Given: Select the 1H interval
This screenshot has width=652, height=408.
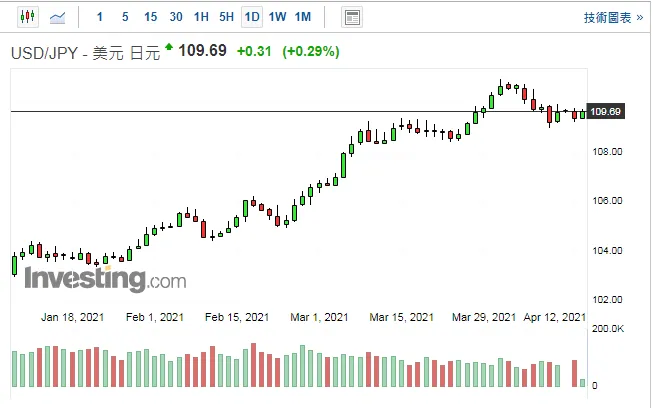Looking at the screenshot, I should 201,17.
